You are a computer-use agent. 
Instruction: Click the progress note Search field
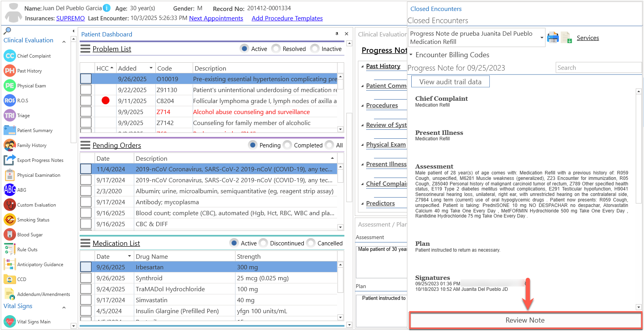click(598, 68)
